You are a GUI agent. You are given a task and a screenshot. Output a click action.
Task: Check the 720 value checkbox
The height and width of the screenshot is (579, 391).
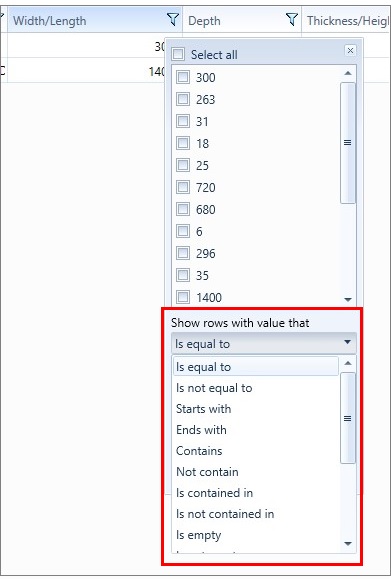[x=183, y=188]
